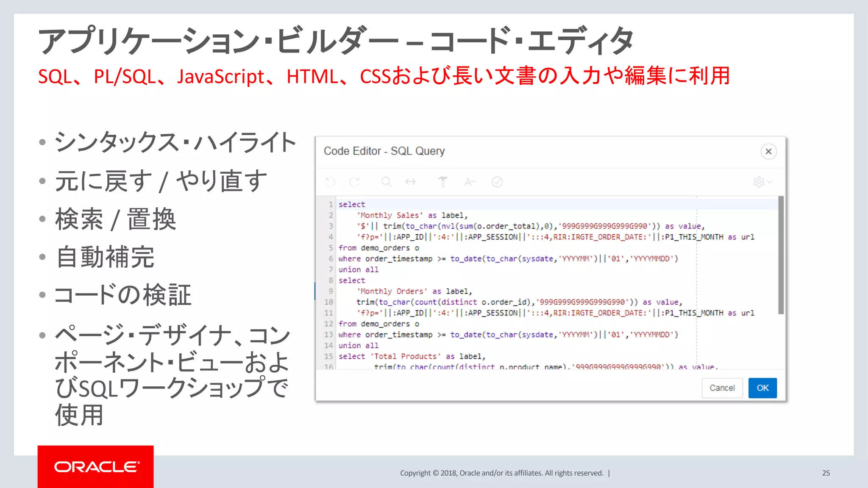Screen dimensions: 868x488
Task: Click code line 1 'select'
Action: tap(352, 204)
